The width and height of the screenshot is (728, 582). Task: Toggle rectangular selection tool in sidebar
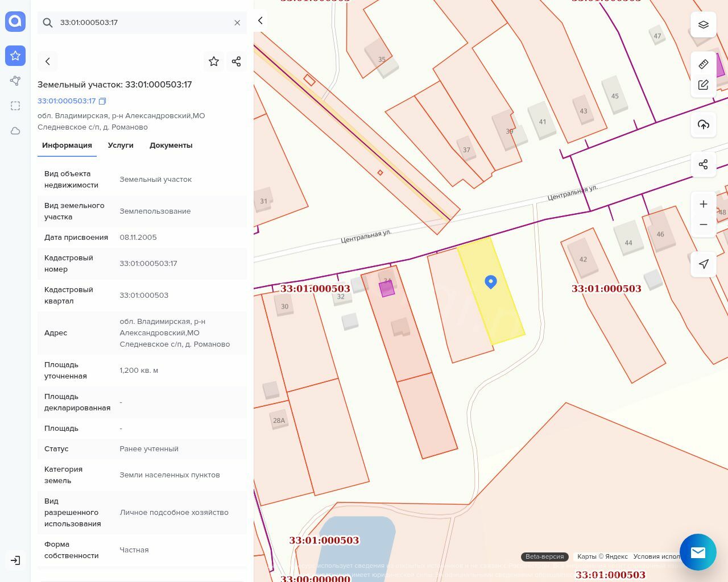[x=15, y=106]
